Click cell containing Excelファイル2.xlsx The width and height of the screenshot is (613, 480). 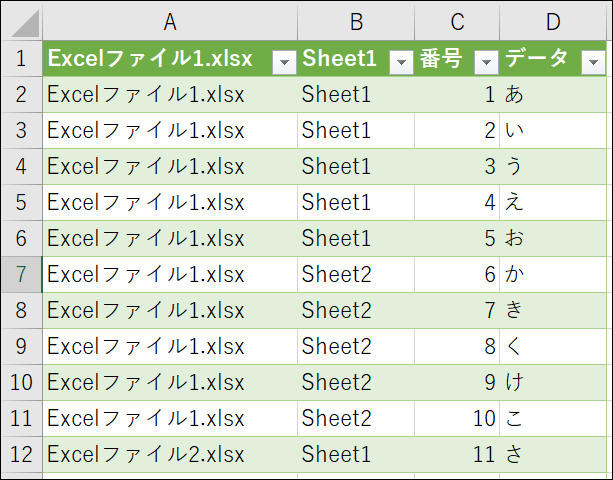pos(170,454)
